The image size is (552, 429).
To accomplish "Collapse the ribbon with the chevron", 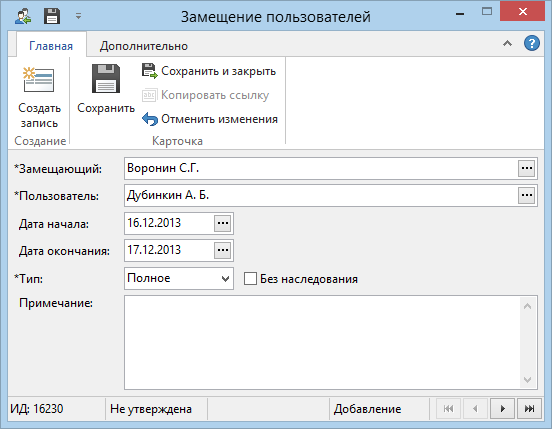I will 507,44.
